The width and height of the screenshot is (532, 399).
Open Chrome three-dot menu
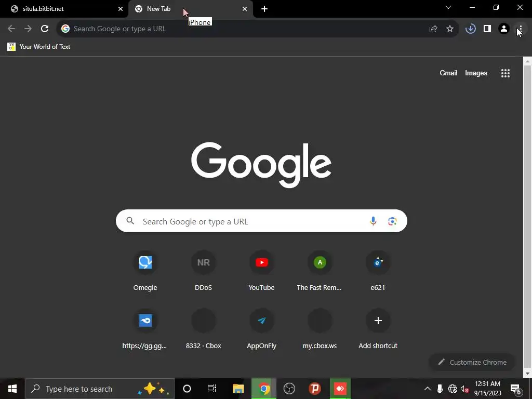pos(521,29)
